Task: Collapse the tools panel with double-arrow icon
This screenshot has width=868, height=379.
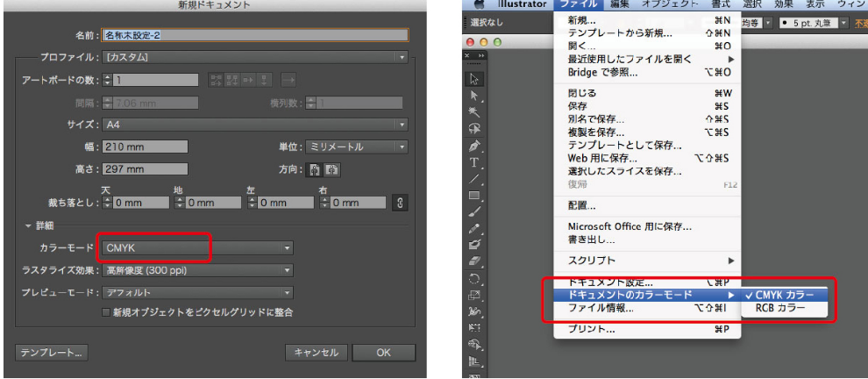Action: tap(480, 56)
